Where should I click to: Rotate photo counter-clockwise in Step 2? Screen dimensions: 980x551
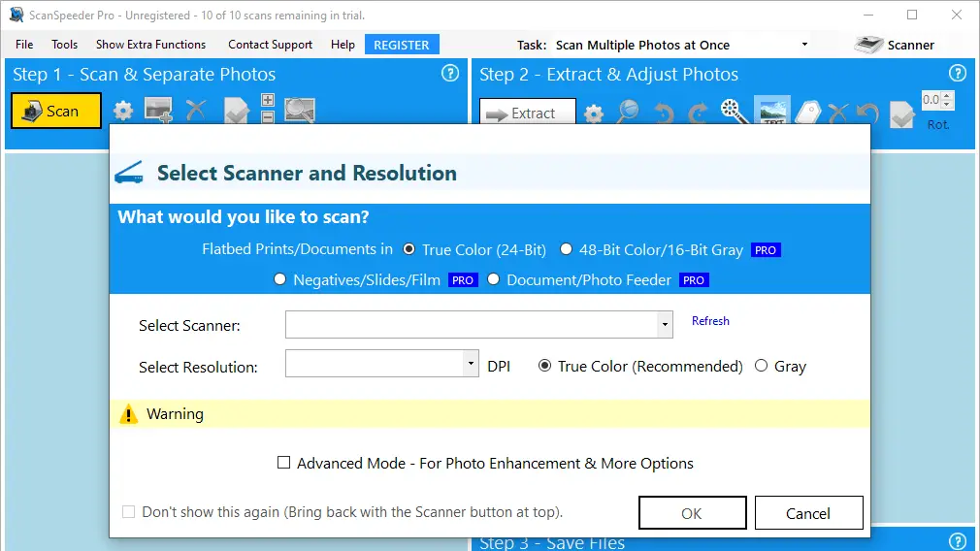664,113
